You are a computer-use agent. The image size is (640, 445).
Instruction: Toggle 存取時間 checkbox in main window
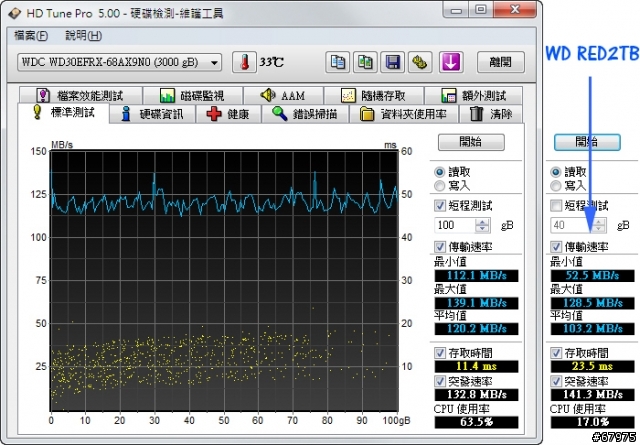[440, 353]
